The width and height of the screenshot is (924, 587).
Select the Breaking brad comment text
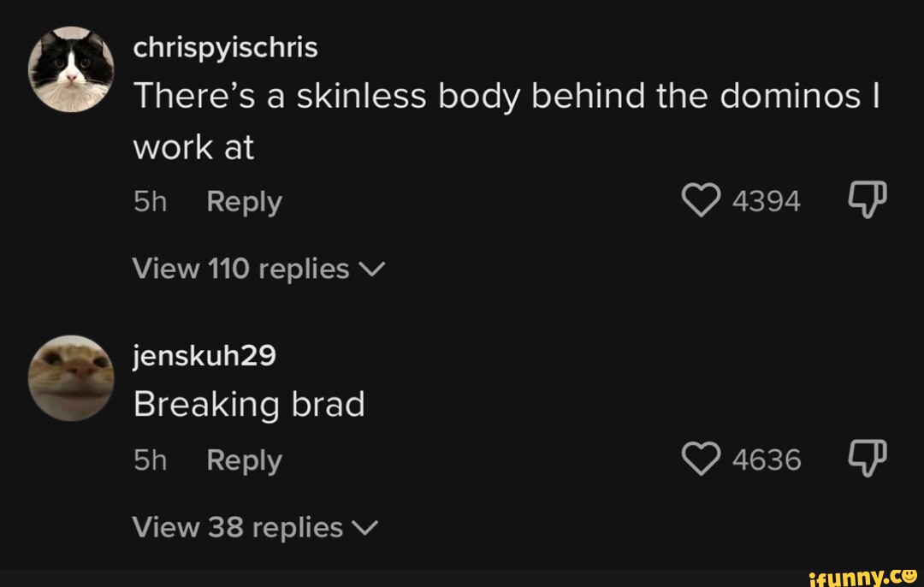[249, 404]
